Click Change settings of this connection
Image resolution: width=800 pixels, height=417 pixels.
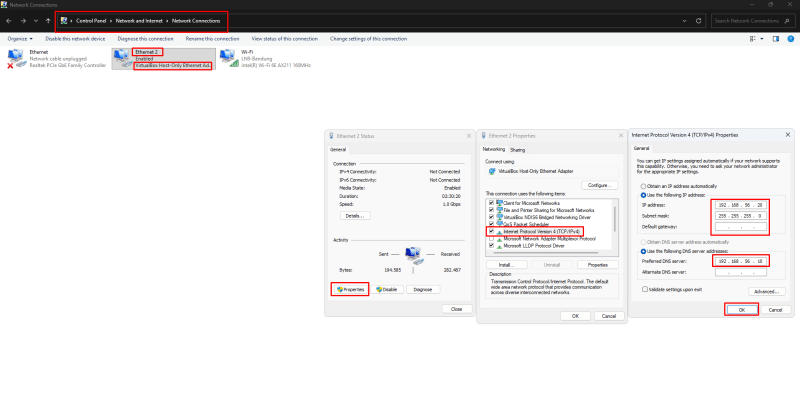[368, 39]
